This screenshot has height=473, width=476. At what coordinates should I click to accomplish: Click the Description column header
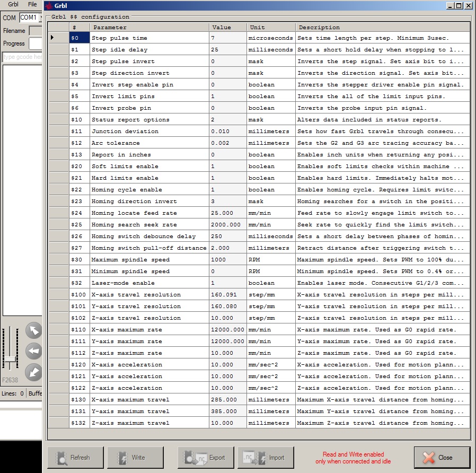pos(383,28)
